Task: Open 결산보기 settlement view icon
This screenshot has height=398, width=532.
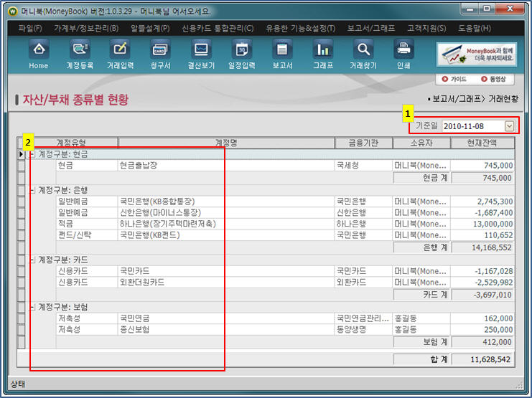Action: tap(201, 55)
